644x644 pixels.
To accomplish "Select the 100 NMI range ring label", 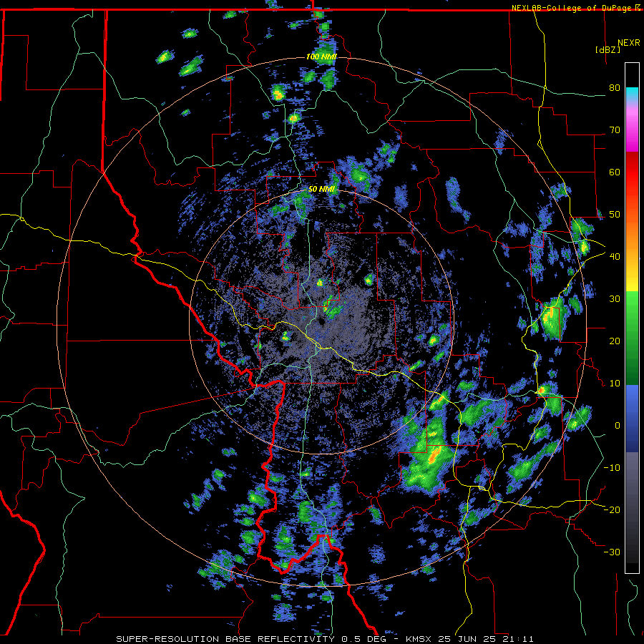I will coord(321,57).
